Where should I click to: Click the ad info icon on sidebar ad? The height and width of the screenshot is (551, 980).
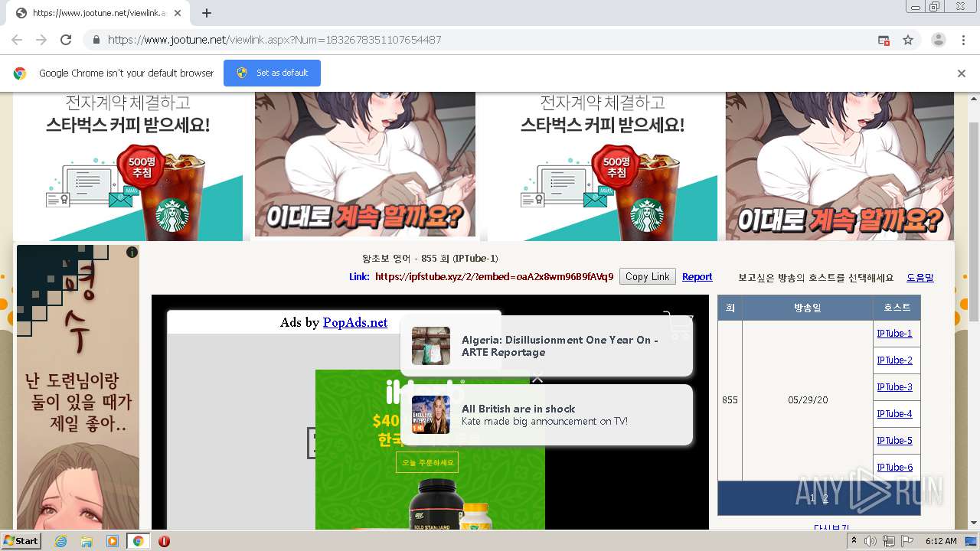point(132,252)
